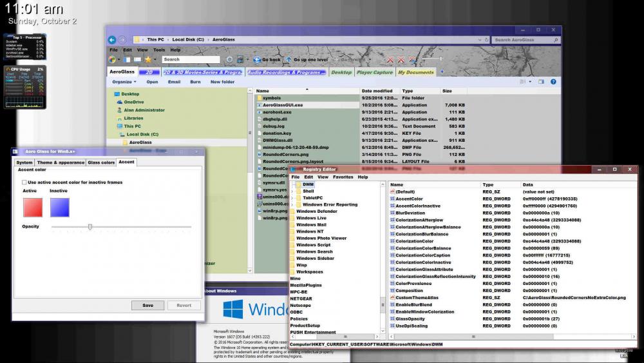Open AeroGlassGUI.exe in the file list
644x363 pixels.
[x=282, y=104]
